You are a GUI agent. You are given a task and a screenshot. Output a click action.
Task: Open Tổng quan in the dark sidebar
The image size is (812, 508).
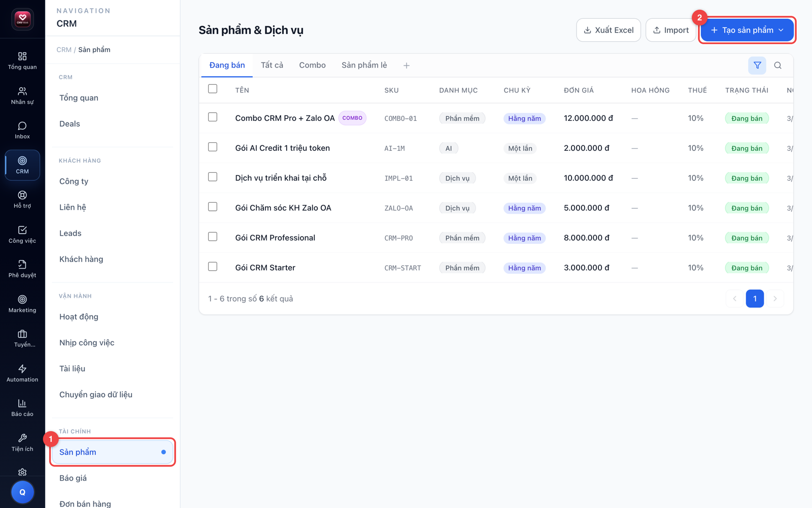pyautogui.click(x=22, y=60)
